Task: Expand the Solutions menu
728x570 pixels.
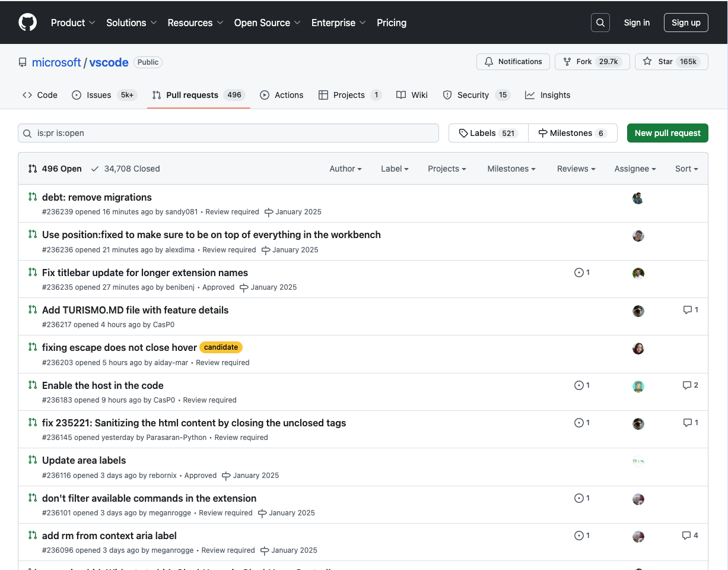Action: [x=132, y=23]
